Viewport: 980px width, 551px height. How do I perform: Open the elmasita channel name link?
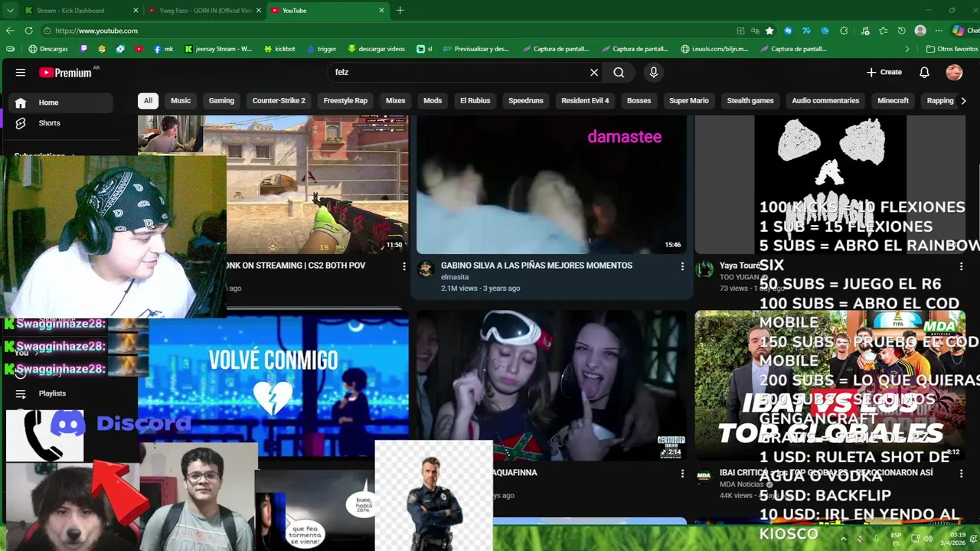(x=455, y=277)
